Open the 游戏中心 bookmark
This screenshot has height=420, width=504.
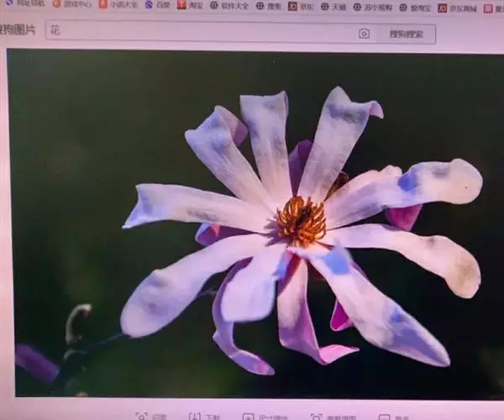72,4
